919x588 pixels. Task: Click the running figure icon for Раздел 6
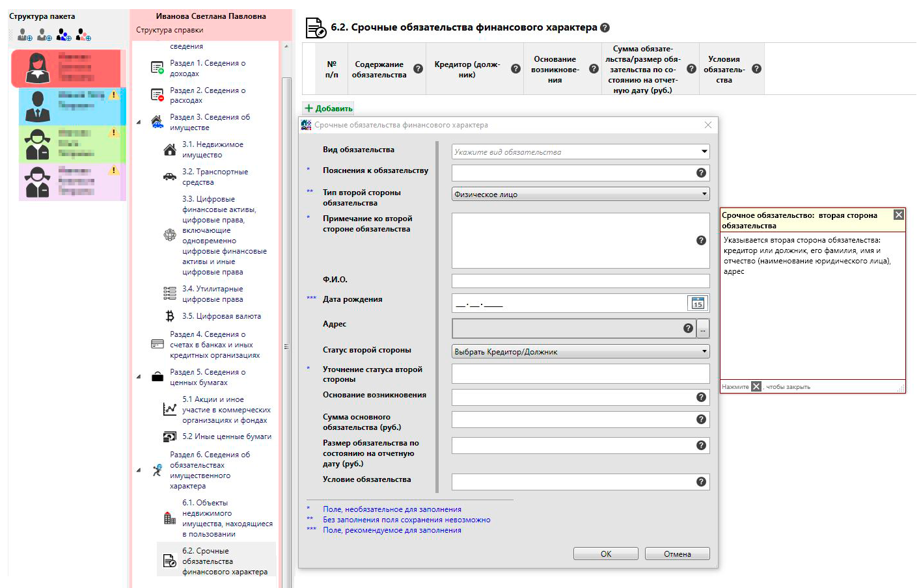158,470
